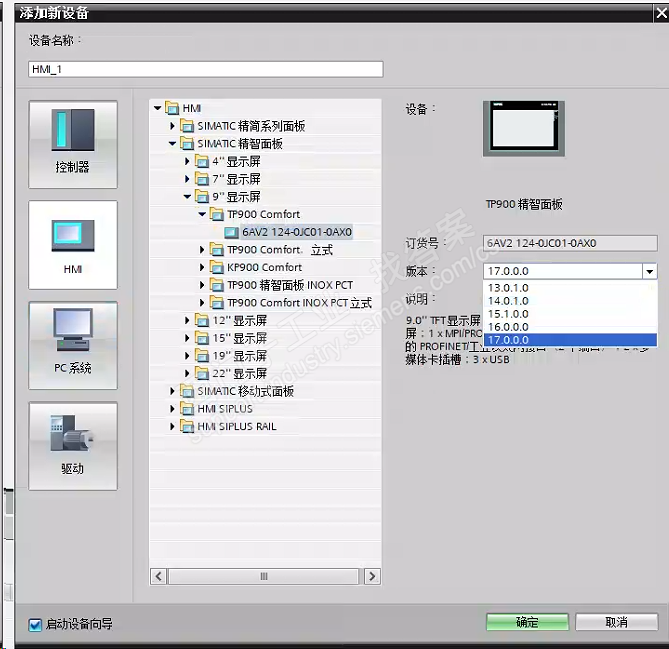Click the SIMATIC 移动式面板 folder icon
This screenshot has height=649, width=669.
coord(187,391)
